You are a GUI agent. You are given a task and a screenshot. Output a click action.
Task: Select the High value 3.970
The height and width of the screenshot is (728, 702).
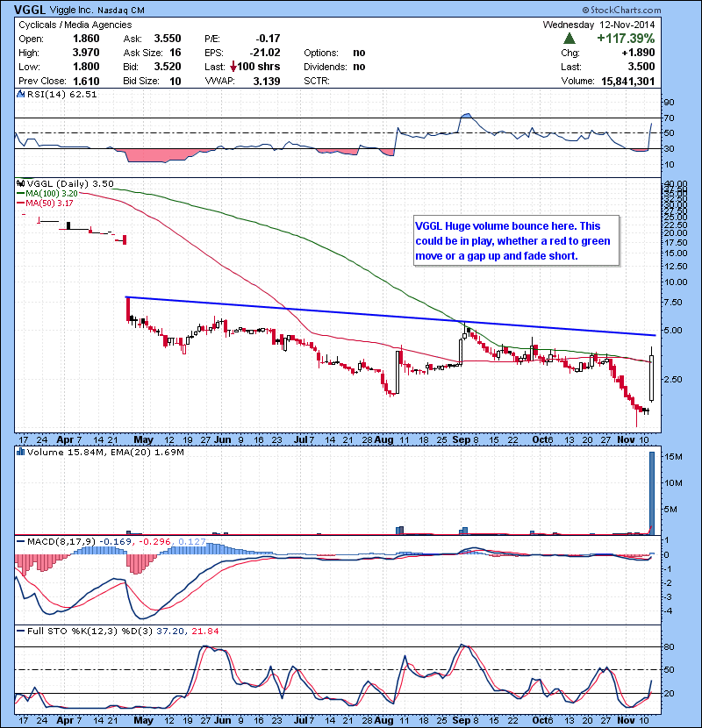coord(86,53)
